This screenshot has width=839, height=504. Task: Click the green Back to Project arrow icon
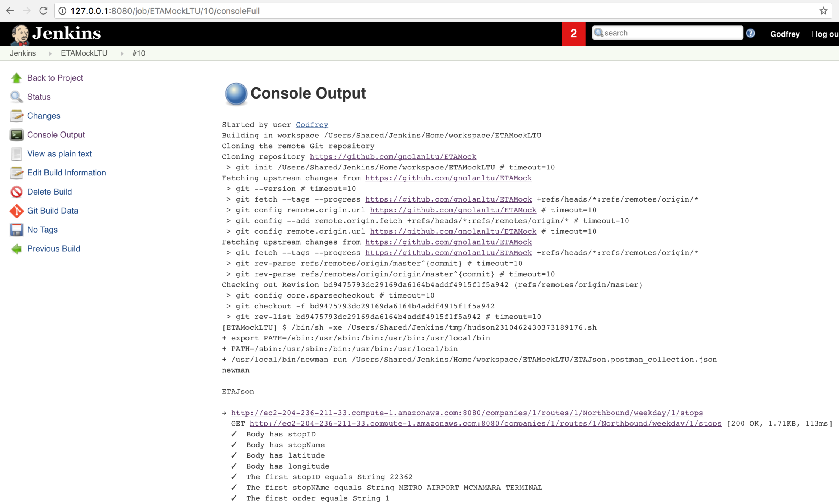pos(16,78)
